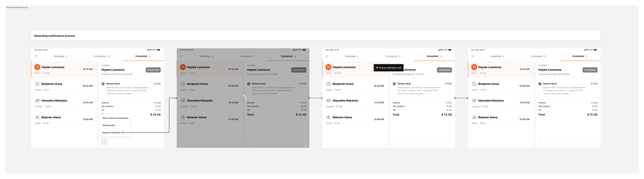Switch to Incoming tab on context-menu screen

coord(60,56)
